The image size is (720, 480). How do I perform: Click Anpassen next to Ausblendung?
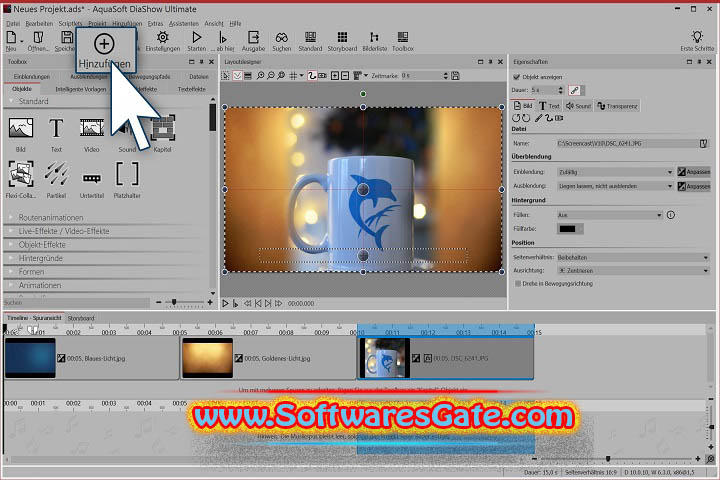click(x=694, y=186)
